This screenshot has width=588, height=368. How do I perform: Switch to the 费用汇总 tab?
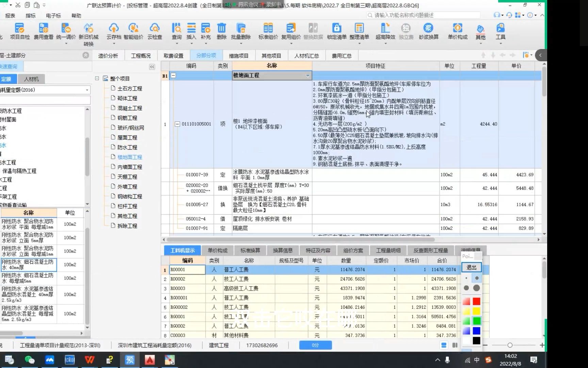(x=342, y=56)
